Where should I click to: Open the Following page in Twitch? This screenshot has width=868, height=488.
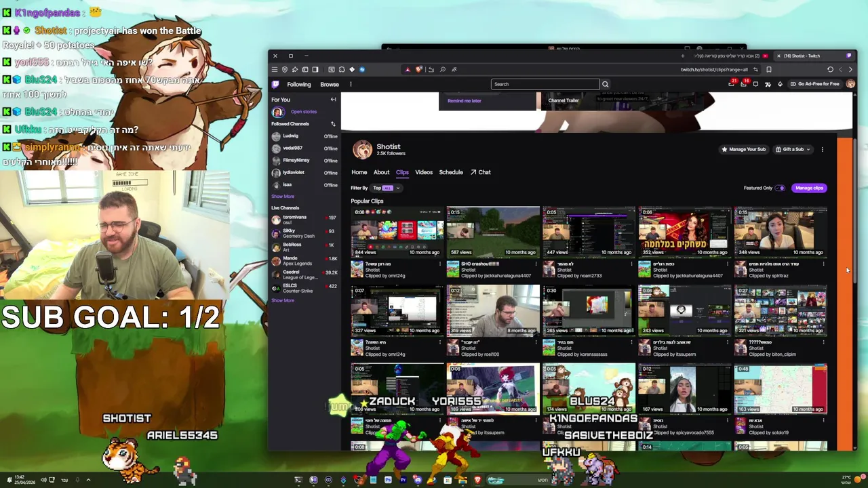298,85
